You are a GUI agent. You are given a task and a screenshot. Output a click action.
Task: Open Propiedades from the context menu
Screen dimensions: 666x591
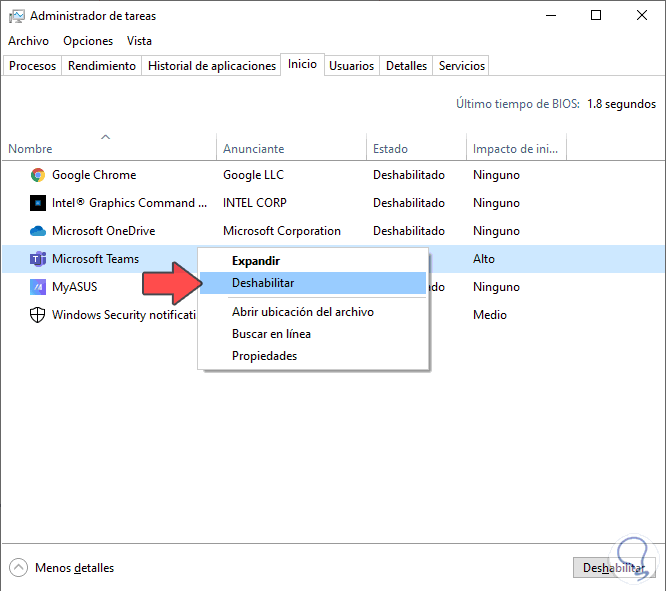pos(313,356)
